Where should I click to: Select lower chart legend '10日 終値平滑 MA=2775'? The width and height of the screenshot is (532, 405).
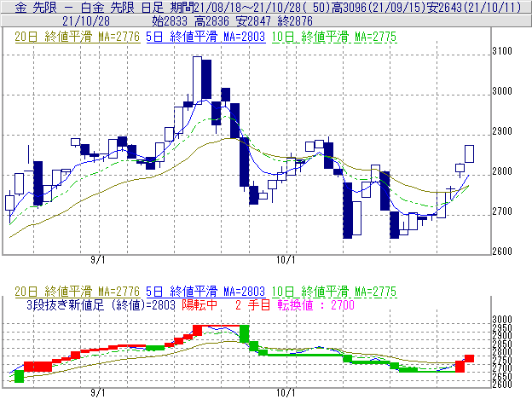pyautogui.click(x=334, y=292)
